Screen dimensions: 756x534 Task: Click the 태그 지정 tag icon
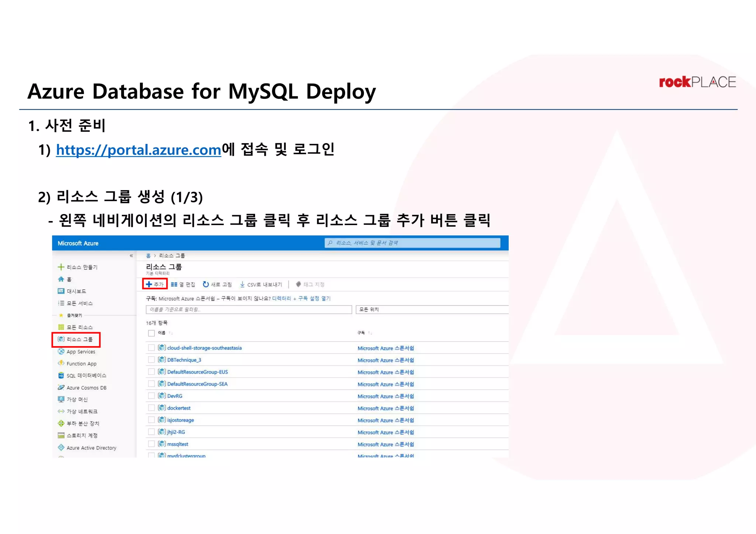pos(298,284)
